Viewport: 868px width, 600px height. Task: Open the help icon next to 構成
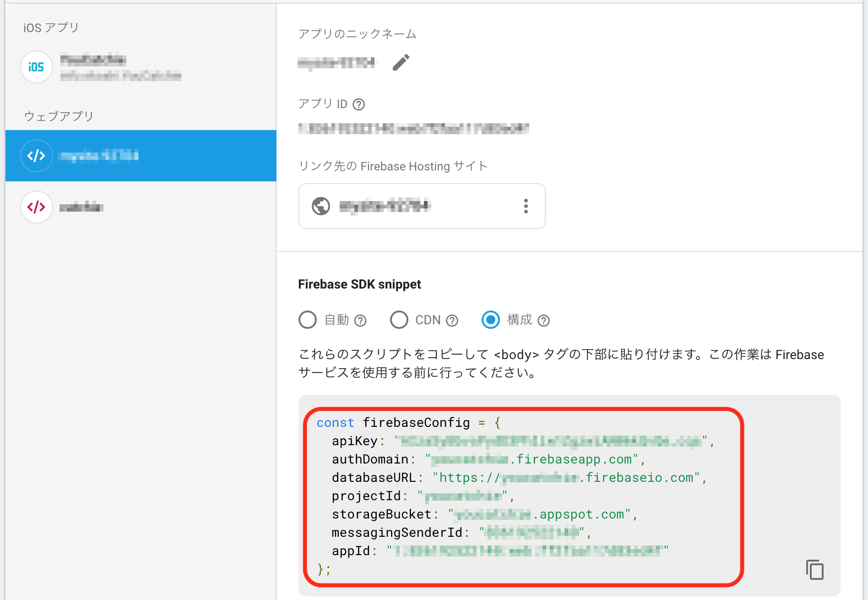coord(544,320)
